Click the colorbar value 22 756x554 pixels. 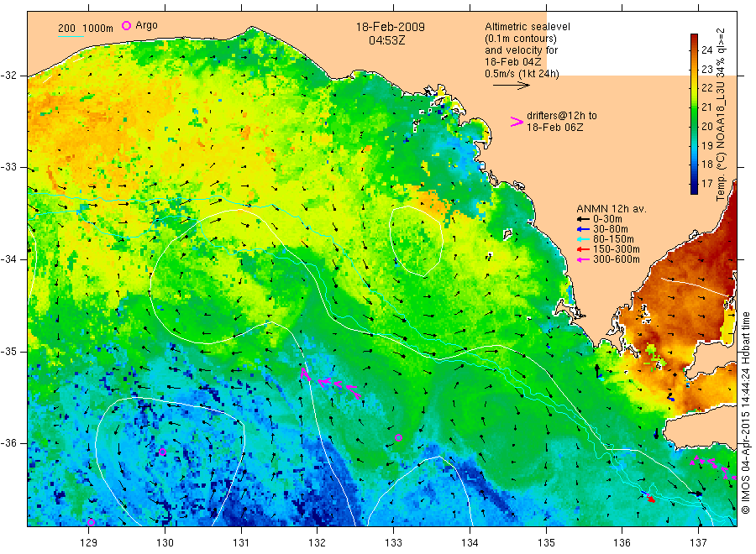706,87
